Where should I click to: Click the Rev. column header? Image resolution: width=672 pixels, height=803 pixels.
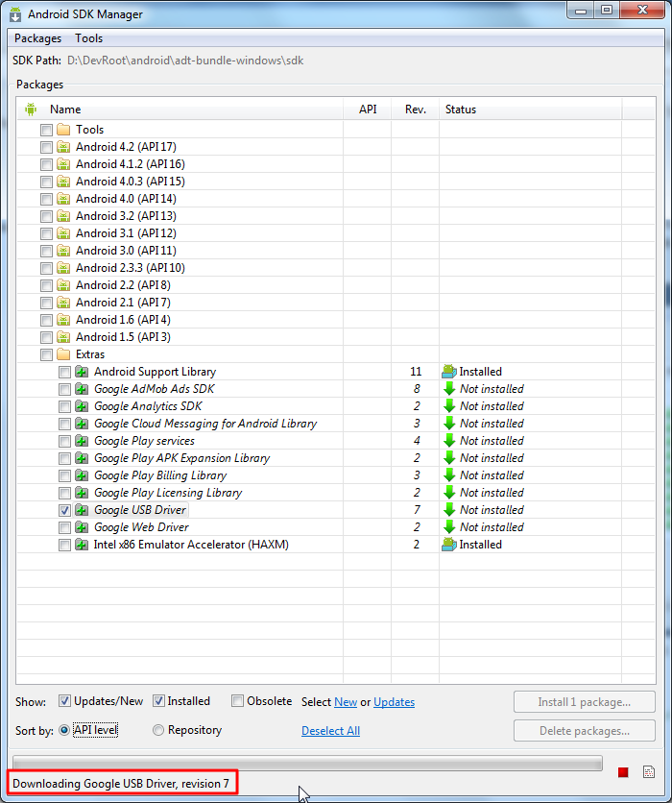[x=415, y=109]
